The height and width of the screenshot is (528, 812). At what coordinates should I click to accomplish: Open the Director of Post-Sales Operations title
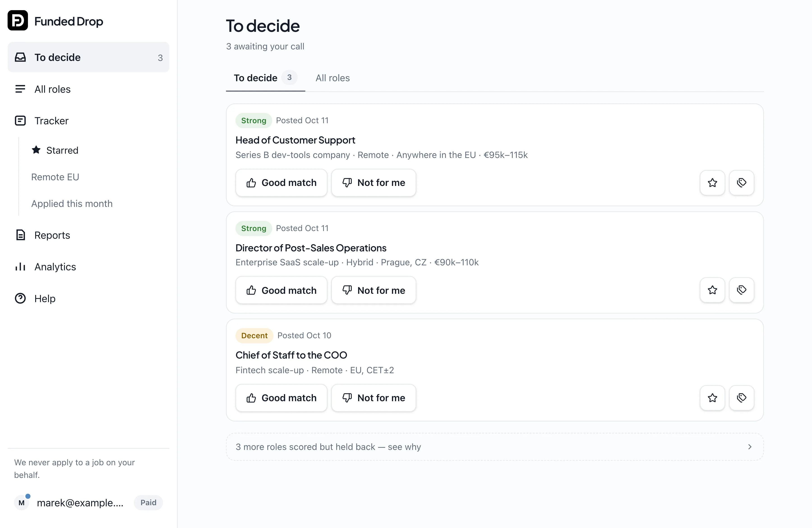tap(311, 248)
